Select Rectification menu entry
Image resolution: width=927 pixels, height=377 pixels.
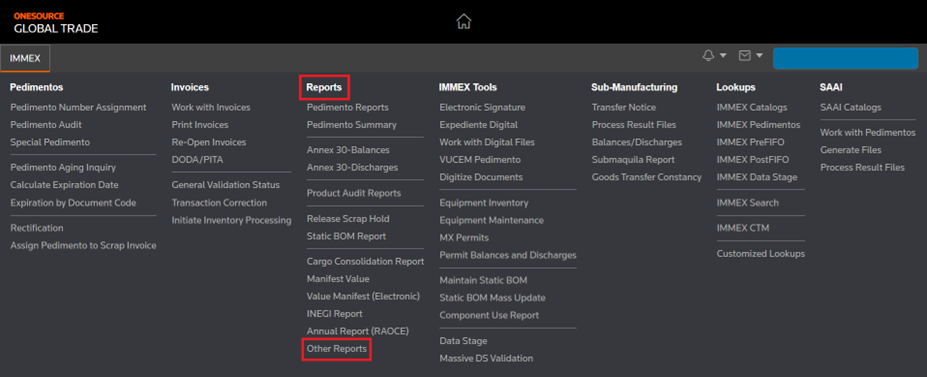[x=37, y=228]
